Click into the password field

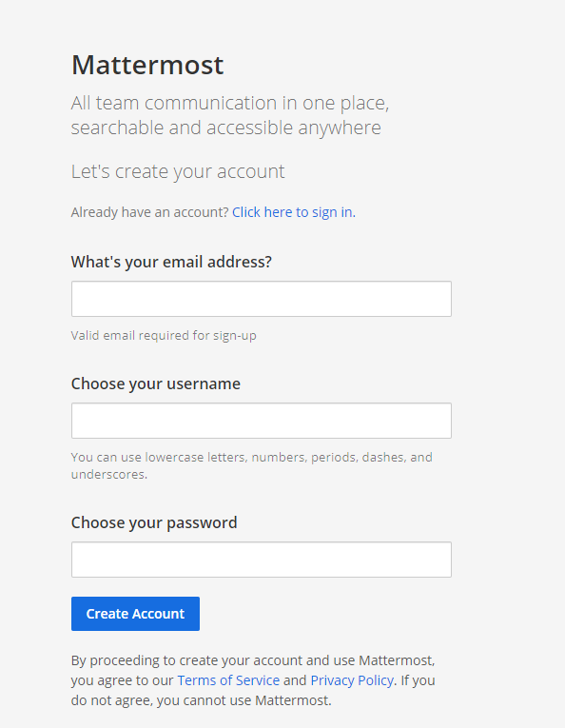[x=262, y=560]
